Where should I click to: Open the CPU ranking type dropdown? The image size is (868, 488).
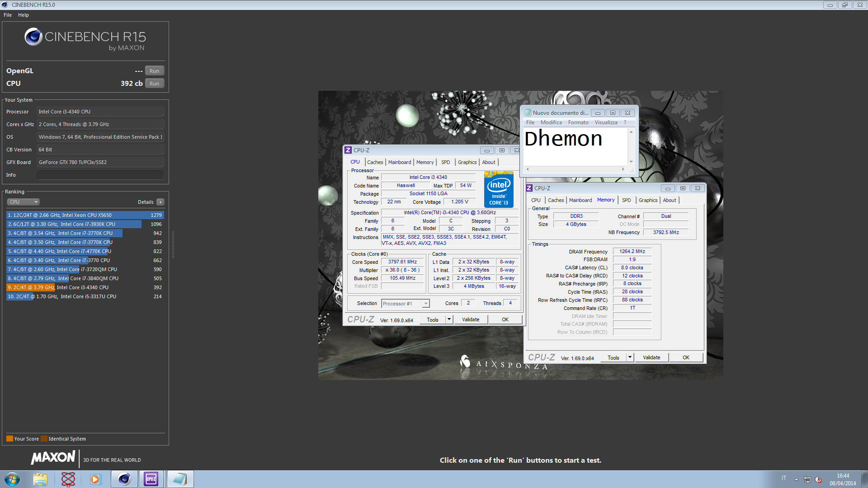(24, 202)
